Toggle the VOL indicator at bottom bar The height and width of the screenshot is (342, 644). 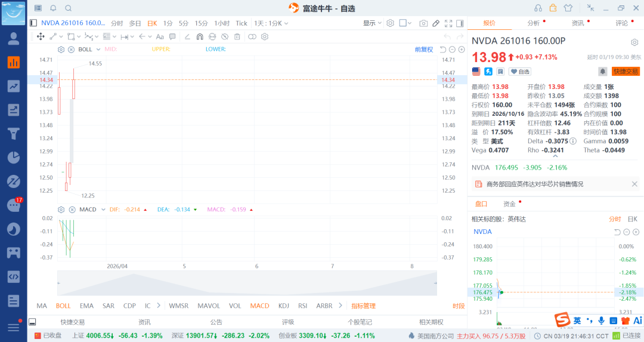(235, 306)
